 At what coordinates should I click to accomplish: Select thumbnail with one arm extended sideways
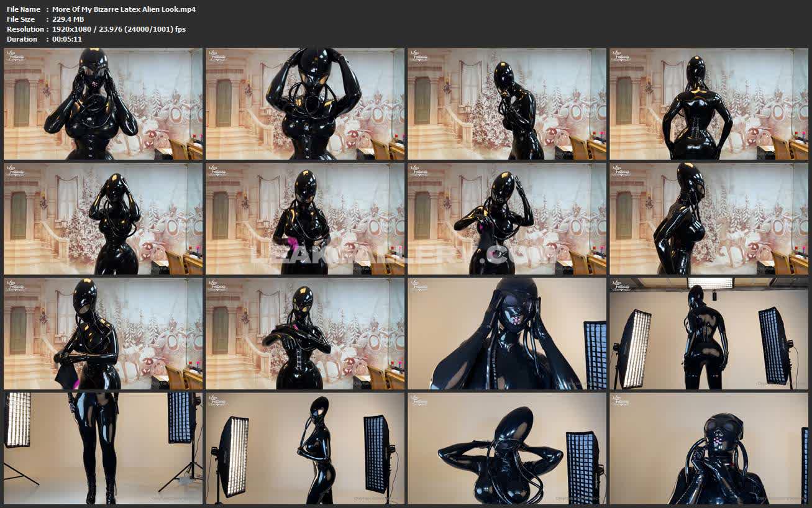click(506, 219)
